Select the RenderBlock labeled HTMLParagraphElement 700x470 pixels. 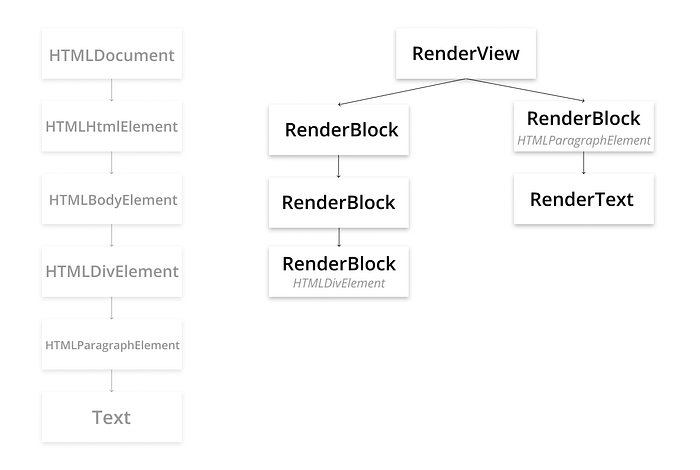point(583,126)
